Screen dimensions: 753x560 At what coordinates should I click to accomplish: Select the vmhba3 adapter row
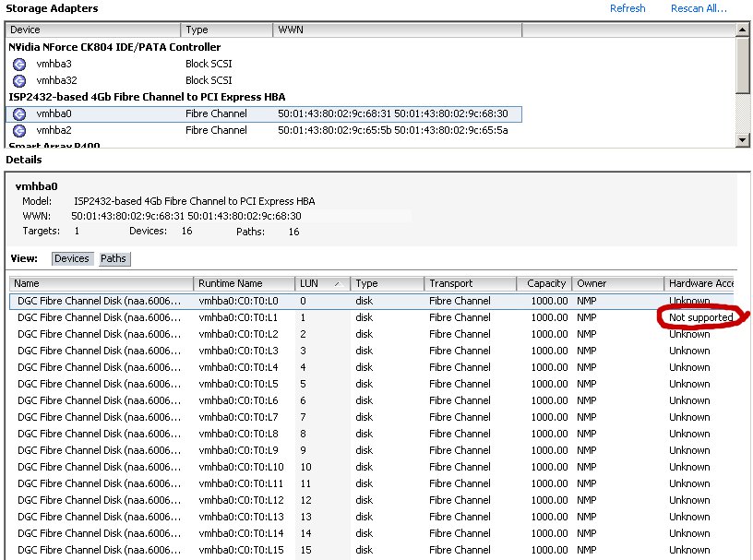point(264,64)
